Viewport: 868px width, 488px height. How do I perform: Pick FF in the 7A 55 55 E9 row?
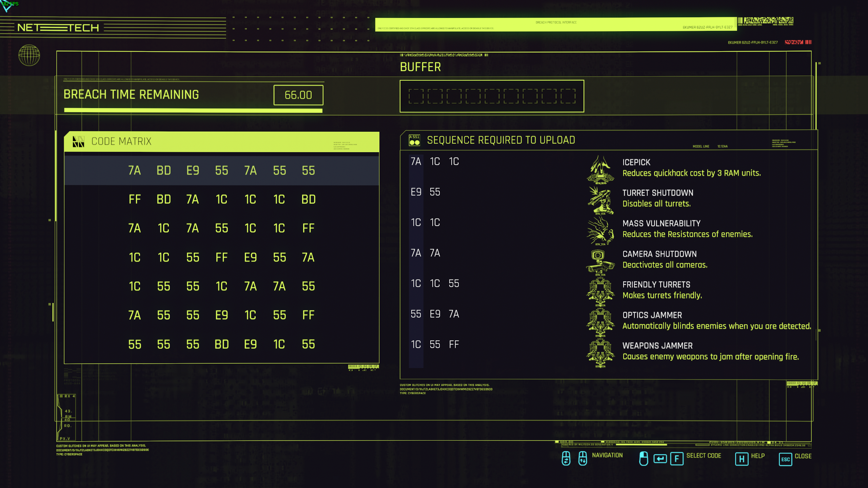click(x=308, y=315)
